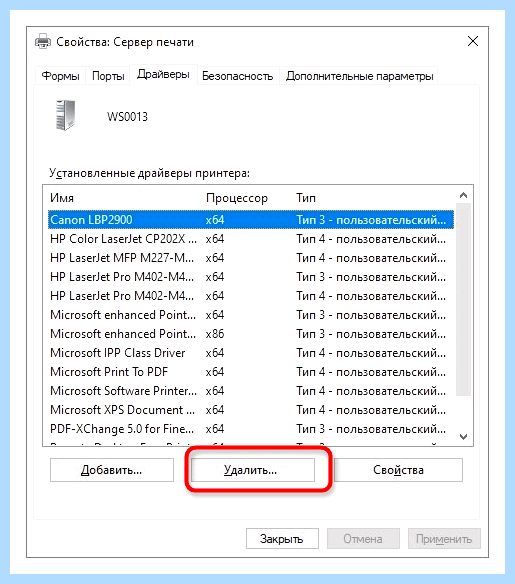Select Microsoft Print To PDF driver

pyautogui.click(x=251, y=372)
